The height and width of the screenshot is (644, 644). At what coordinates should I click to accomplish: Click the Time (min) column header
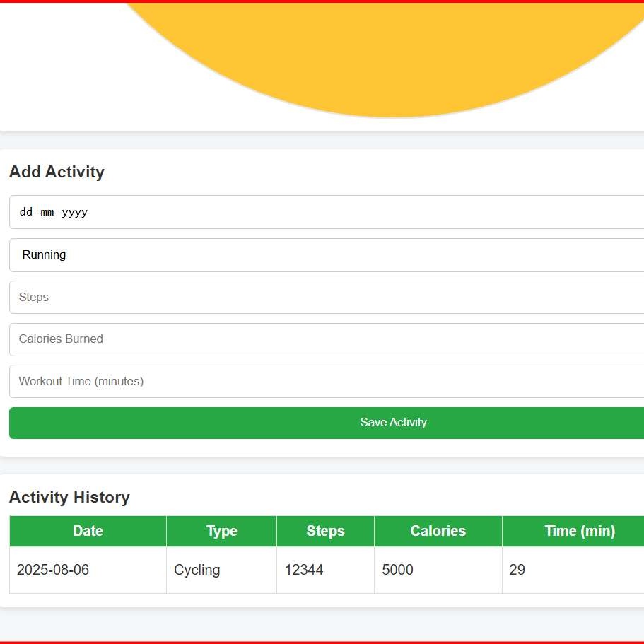coord(579,531)
